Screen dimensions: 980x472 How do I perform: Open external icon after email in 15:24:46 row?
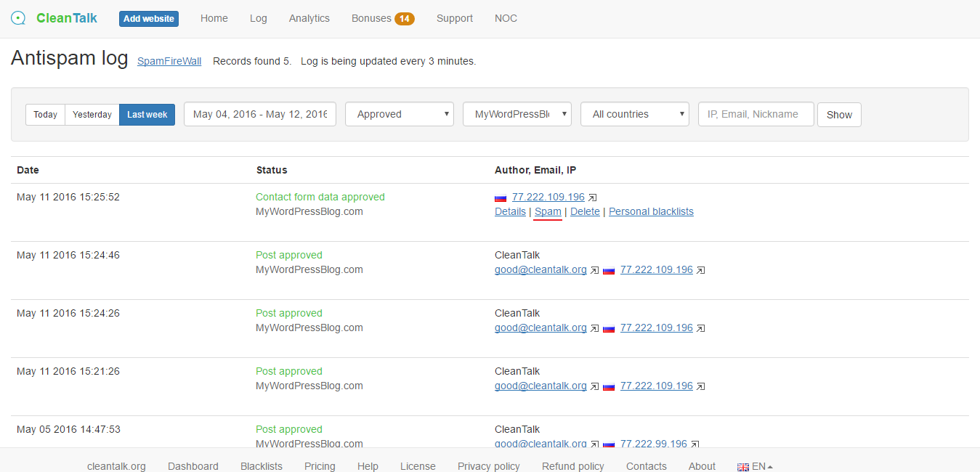click(x=595, y=270)
